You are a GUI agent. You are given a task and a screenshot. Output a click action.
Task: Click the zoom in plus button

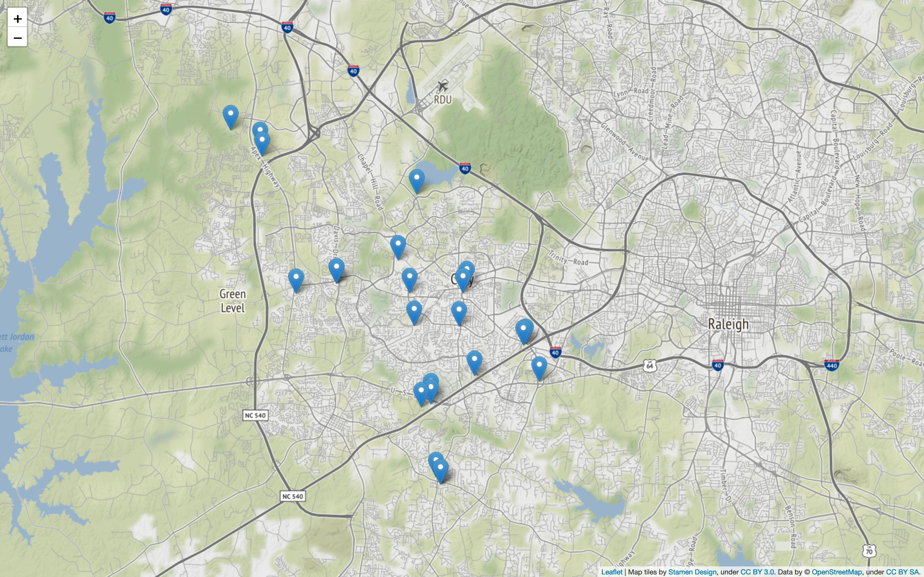coord(17,19)
